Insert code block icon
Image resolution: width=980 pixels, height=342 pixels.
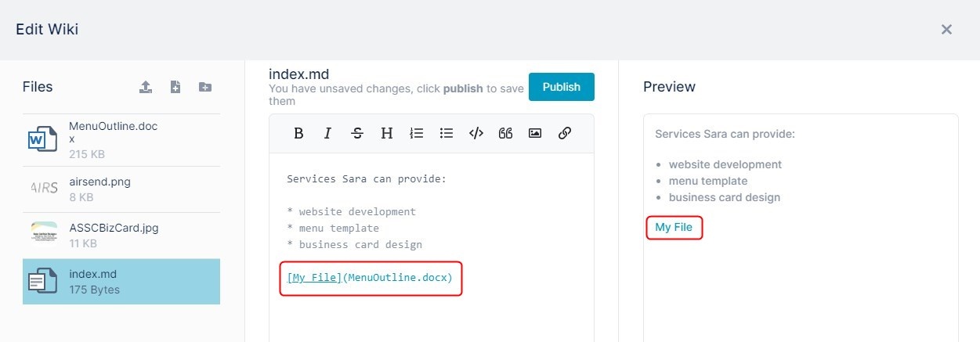(x=476, y=133)
